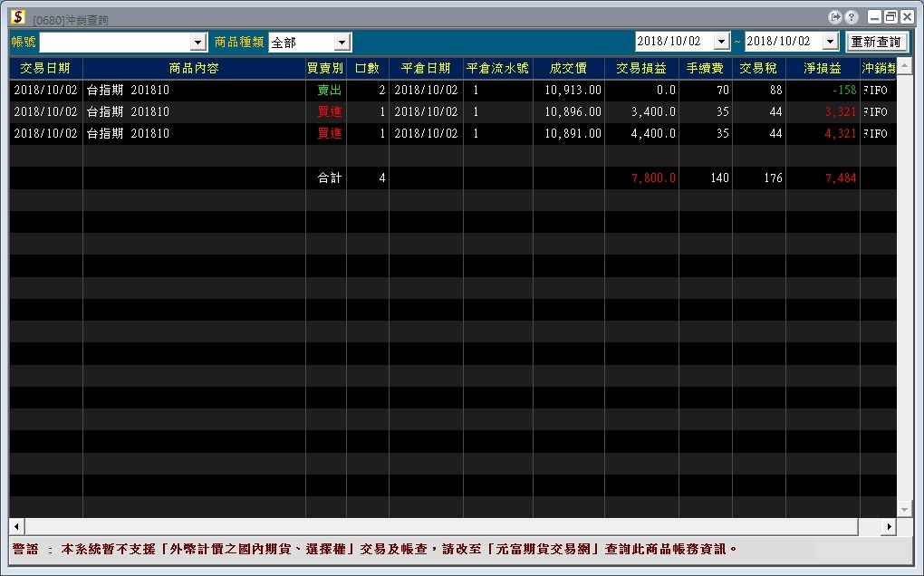The width and height of the screenshot is (924, 576).
Task: Click the 口數 value 2 in first row
Action: click(382, 90)
